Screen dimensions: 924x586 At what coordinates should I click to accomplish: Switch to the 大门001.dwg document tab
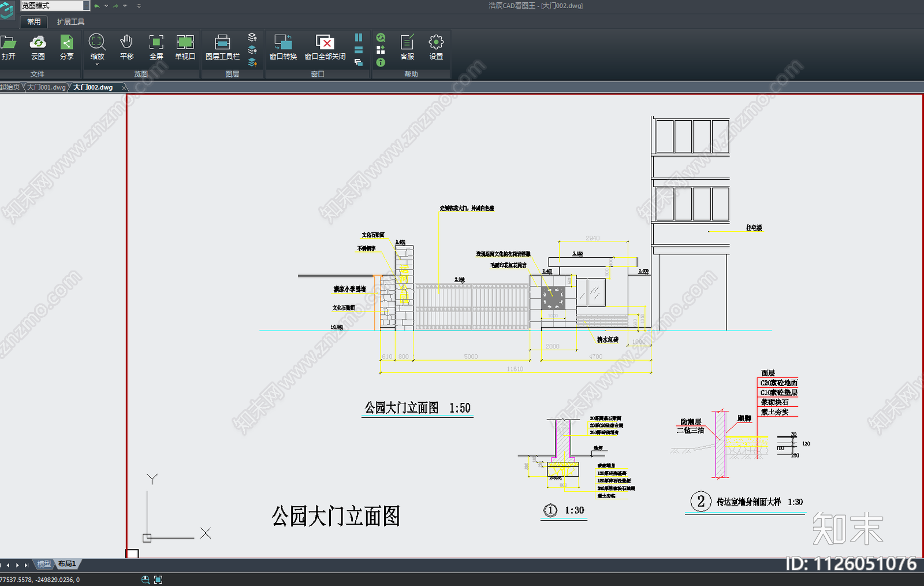pyautogui.click(x=46, y=87)
